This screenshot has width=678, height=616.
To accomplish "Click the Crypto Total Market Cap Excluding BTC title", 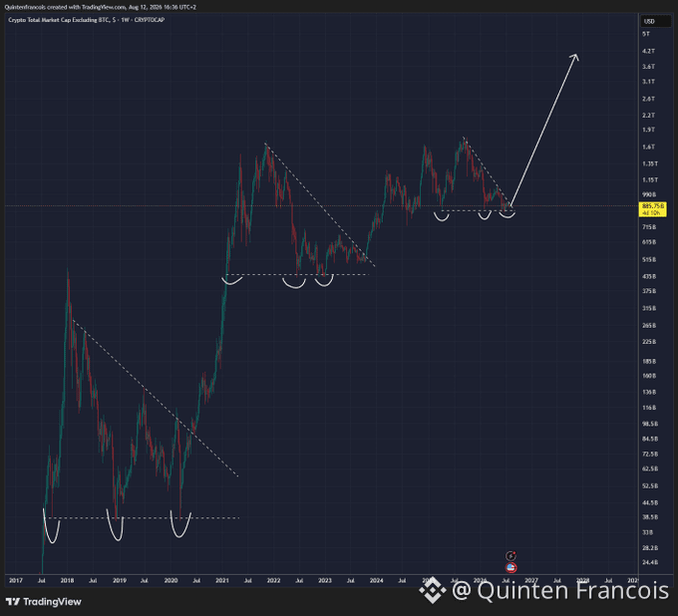I will pos(59,20).
